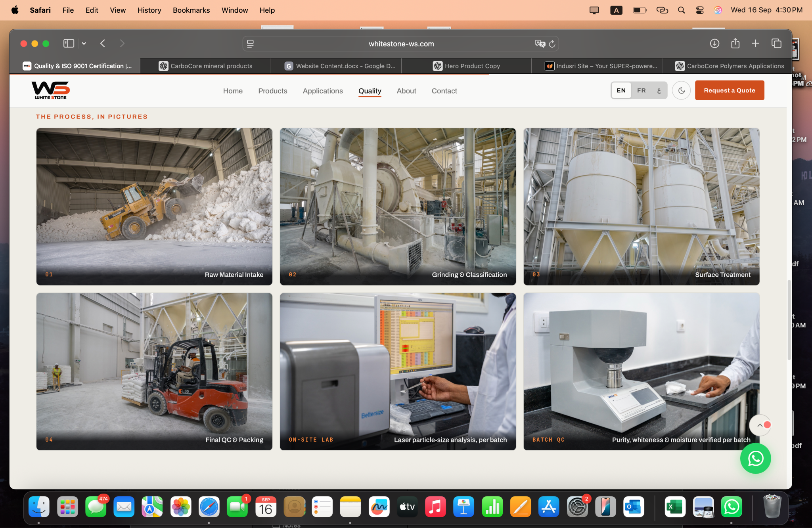Toggle dark mode moon button
812x528 pixels.
(x=681, y=90)
